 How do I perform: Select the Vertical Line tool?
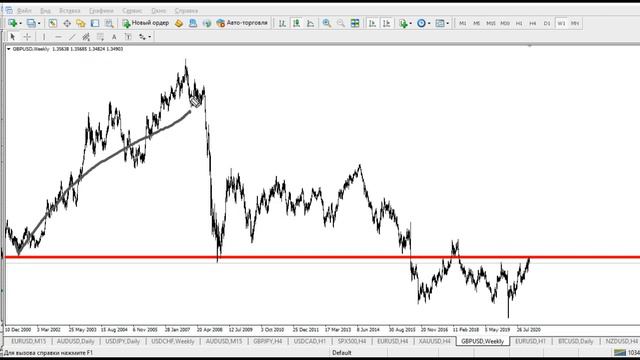[44, 37]
